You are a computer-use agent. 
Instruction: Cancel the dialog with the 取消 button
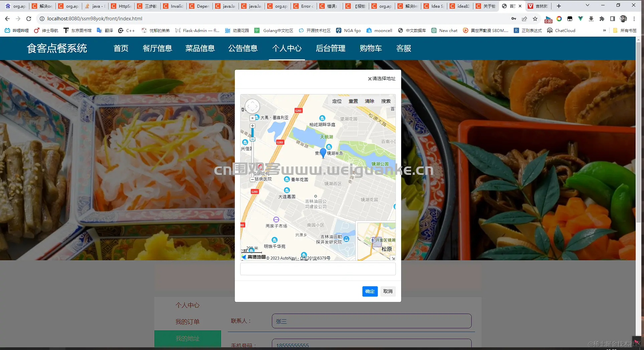click(388, 291)
